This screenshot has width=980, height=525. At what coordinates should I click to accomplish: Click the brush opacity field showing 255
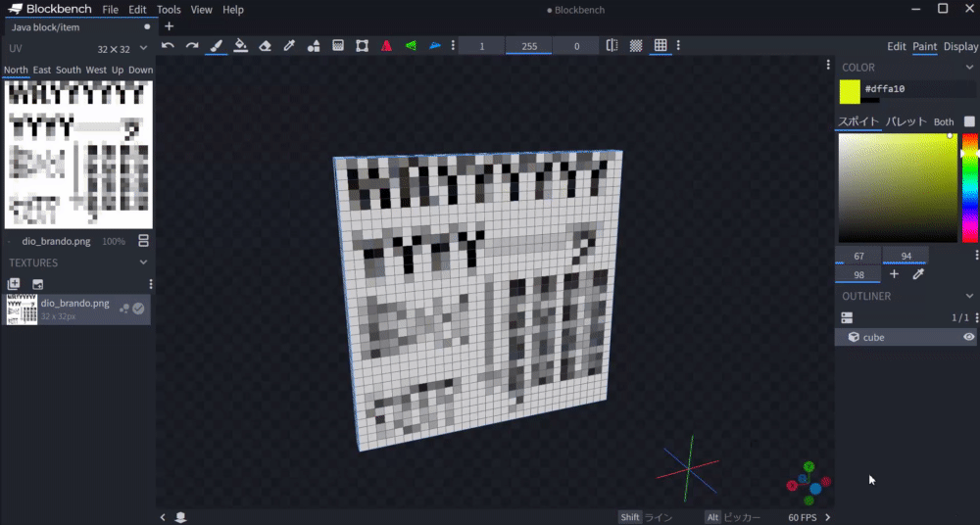point(529,46)
